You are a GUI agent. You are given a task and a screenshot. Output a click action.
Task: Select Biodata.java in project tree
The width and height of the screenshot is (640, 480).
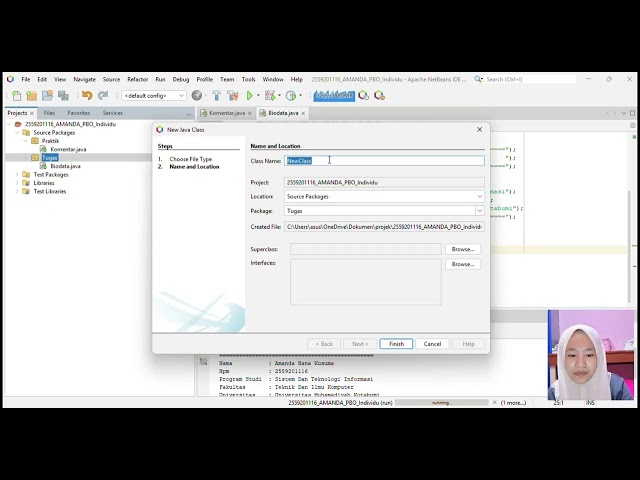pyautogui.click(x=65, y=166)
